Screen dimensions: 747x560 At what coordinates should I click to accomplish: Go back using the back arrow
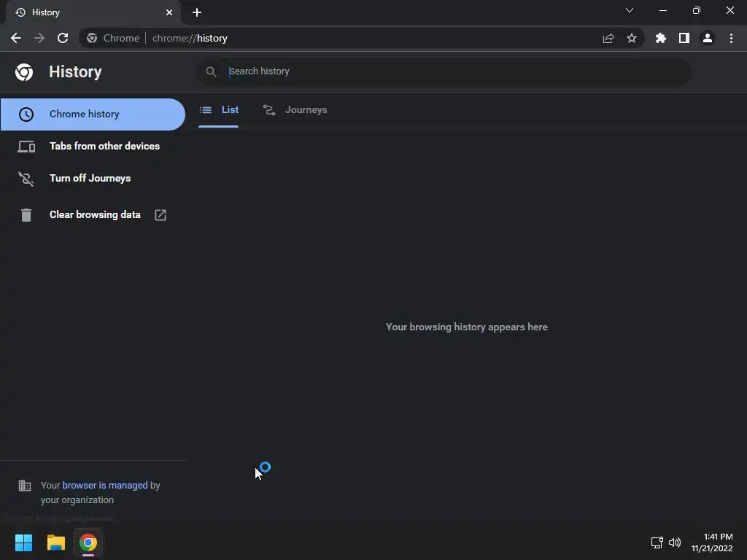[x=16, y=38]
